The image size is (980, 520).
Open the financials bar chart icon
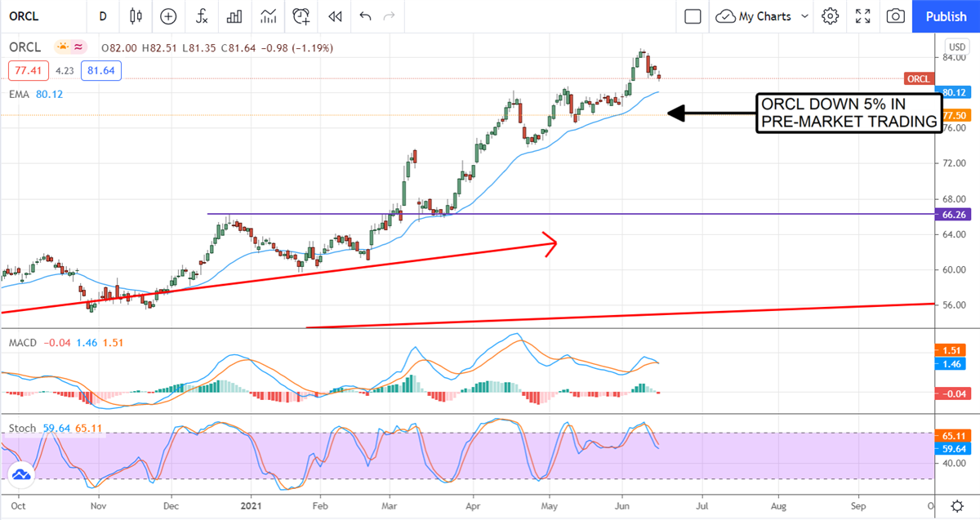(234, 16)
